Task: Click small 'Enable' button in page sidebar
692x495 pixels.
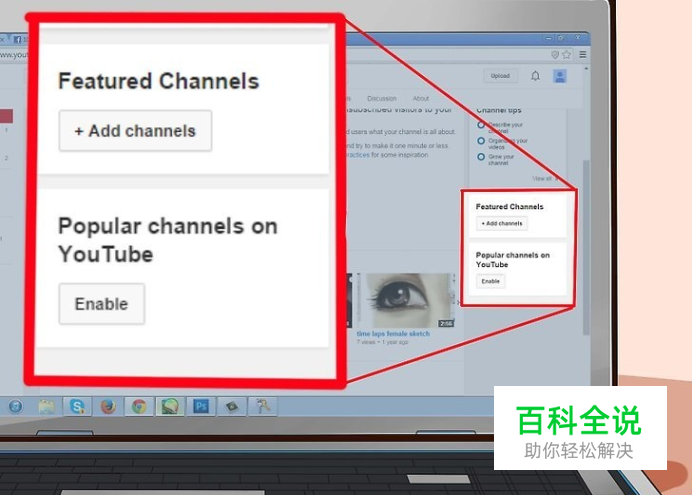Action: [490, 281]
